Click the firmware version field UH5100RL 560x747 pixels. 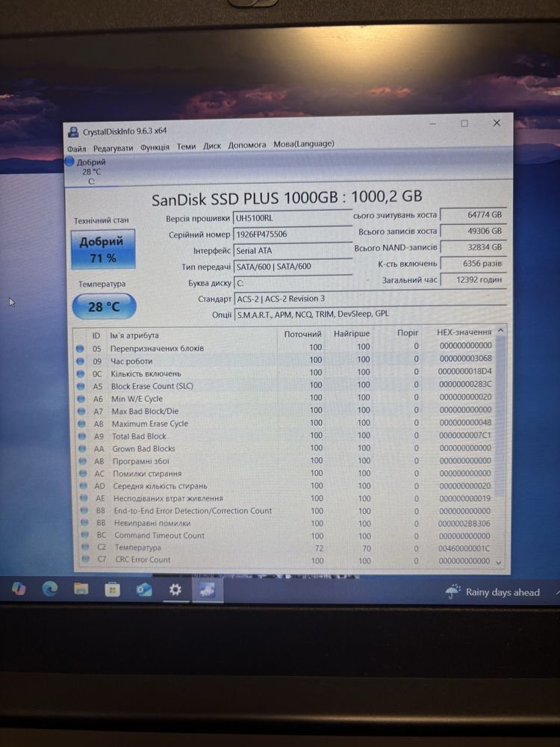tap(293, 218)
